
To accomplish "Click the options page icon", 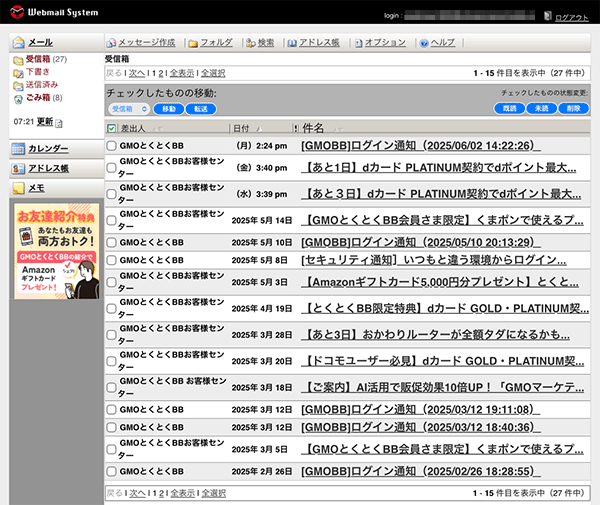I will click(x=358, y=43).
